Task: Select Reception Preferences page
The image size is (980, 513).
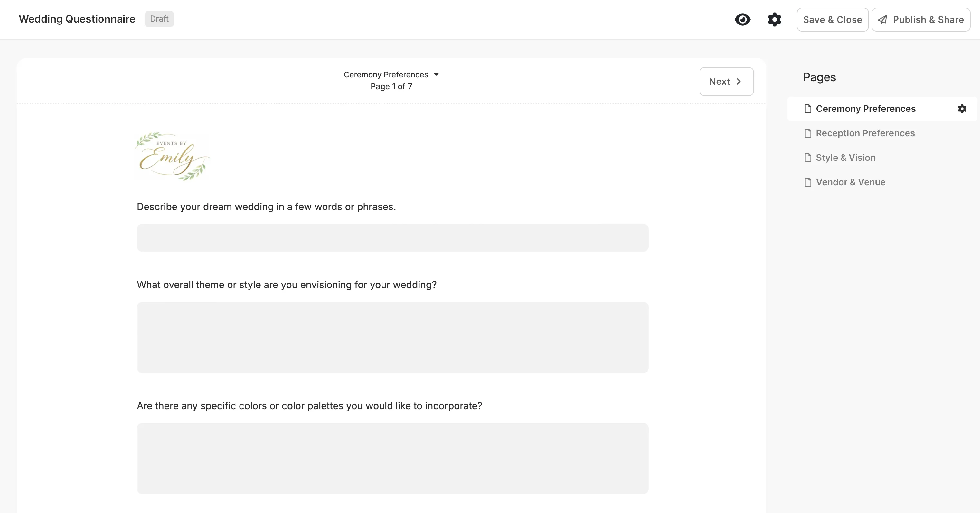Action: [x=865, y=133]
